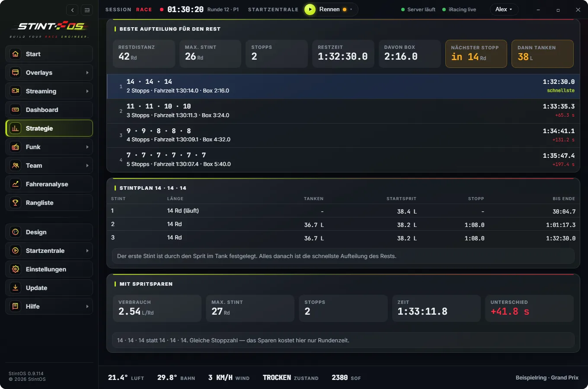Click the Dashboard icon in sidebar

pos(16,110)
